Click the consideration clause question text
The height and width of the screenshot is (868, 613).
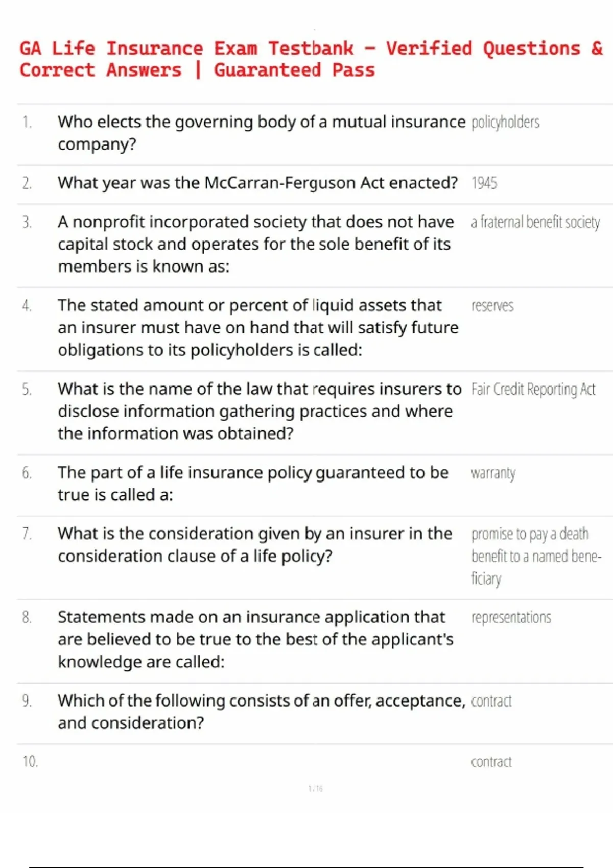[255, 544]
